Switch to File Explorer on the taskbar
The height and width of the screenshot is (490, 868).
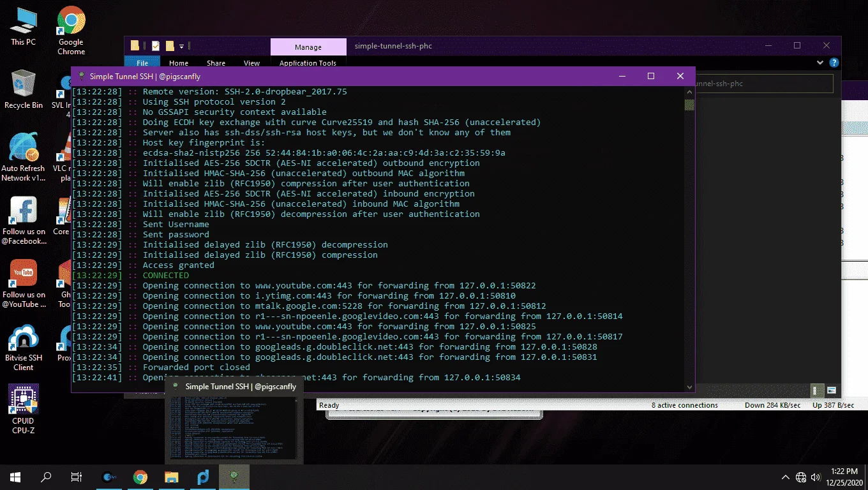point(171,477)
